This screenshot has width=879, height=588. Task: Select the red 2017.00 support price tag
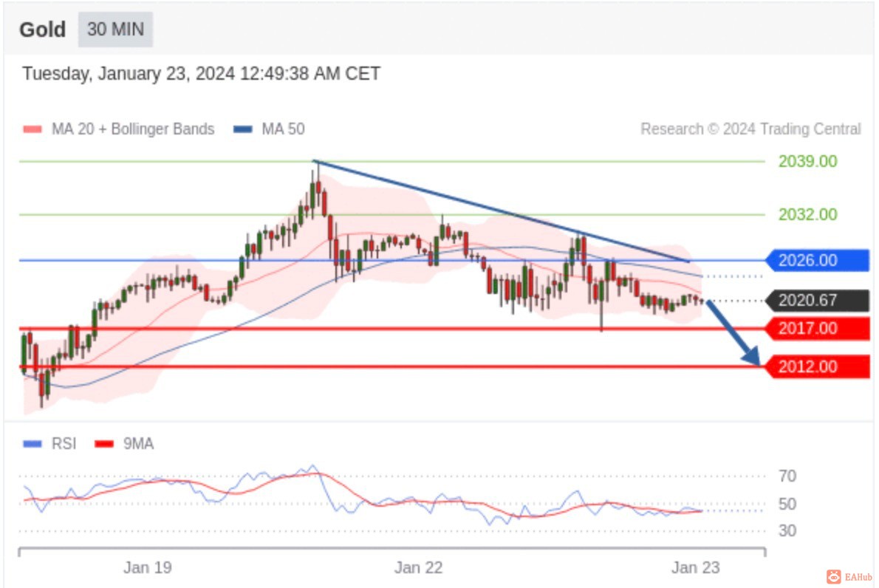[818, 329]
